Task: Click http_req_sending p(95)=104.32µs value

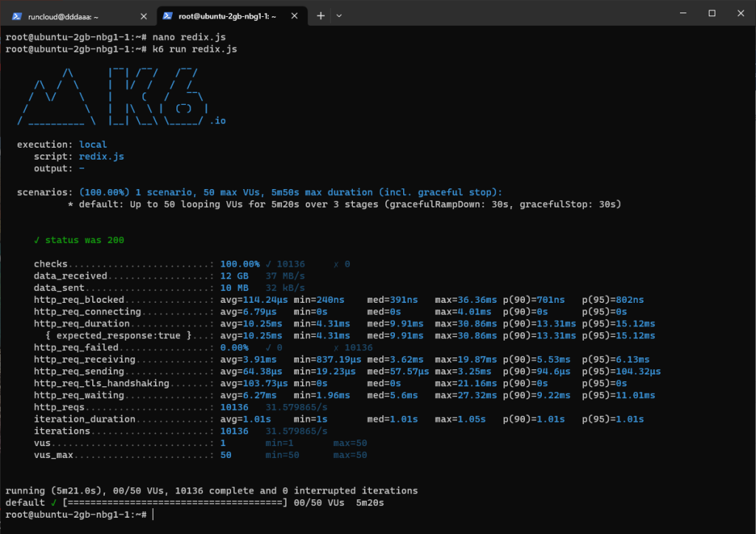Action: coord(622,372)
